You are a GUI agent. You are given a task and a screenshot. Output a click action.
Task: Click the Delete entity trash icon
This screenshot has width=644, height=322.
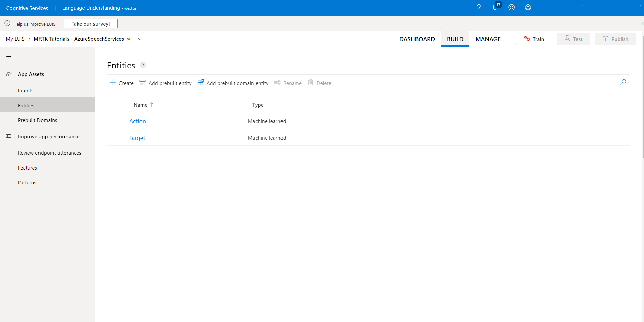[x=310, y=83]
